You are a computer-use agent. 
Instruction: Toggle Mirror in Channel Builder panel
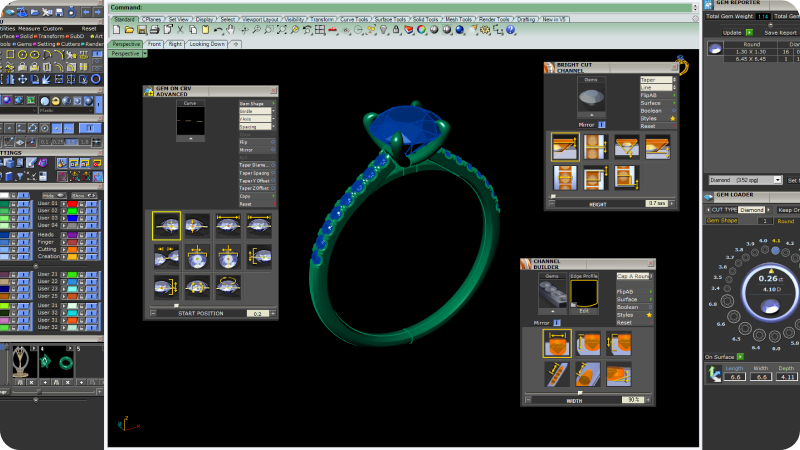pyautogui.click(x=557, y=323)
